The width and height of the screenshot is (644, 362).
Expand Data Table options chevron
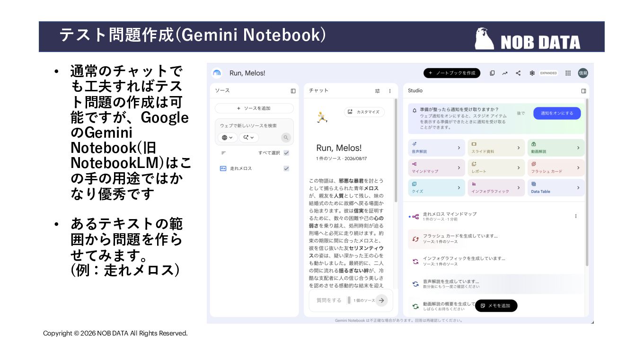pyautogui.click(x=578, y=188)
